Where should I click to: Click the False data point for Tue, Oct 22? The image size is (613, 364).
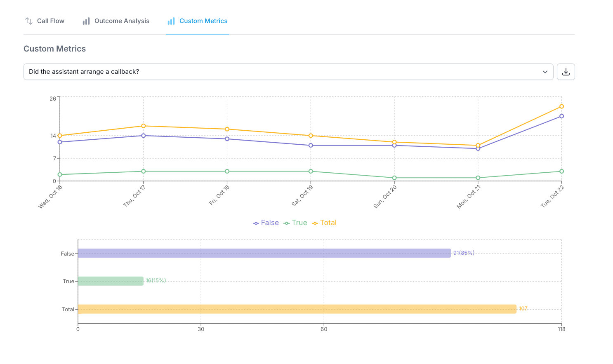click(x=561, y=116)
